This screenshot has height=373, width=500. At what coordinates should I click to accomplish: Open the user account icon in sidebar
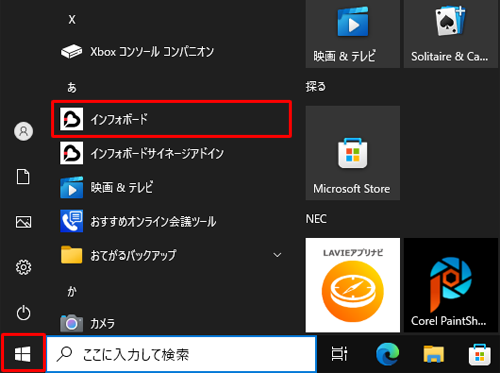pos(23,131)
